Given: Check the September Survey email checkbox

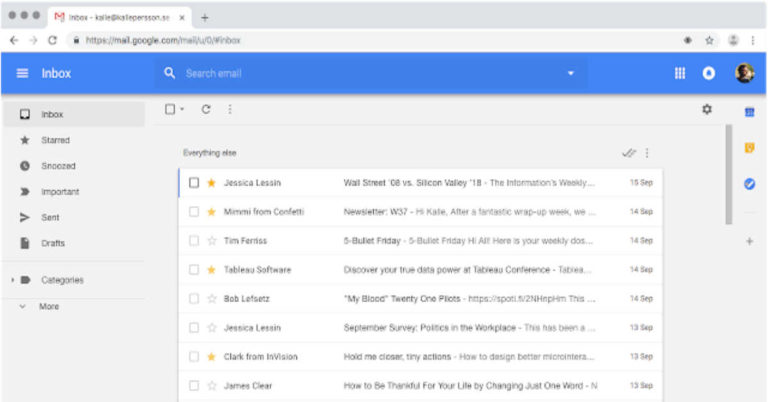Looking at the screenshot, I should tap(194, 327).
